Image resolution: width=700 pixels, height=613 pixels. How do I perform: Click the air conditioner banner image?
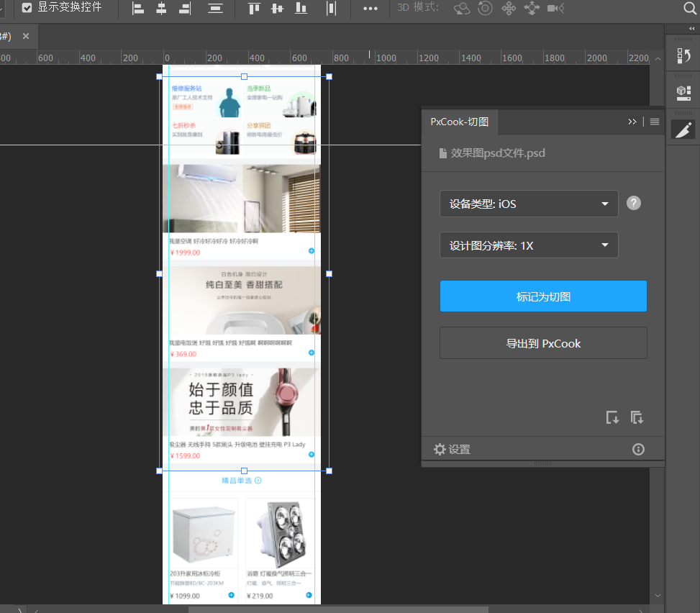tap(242, 199)
